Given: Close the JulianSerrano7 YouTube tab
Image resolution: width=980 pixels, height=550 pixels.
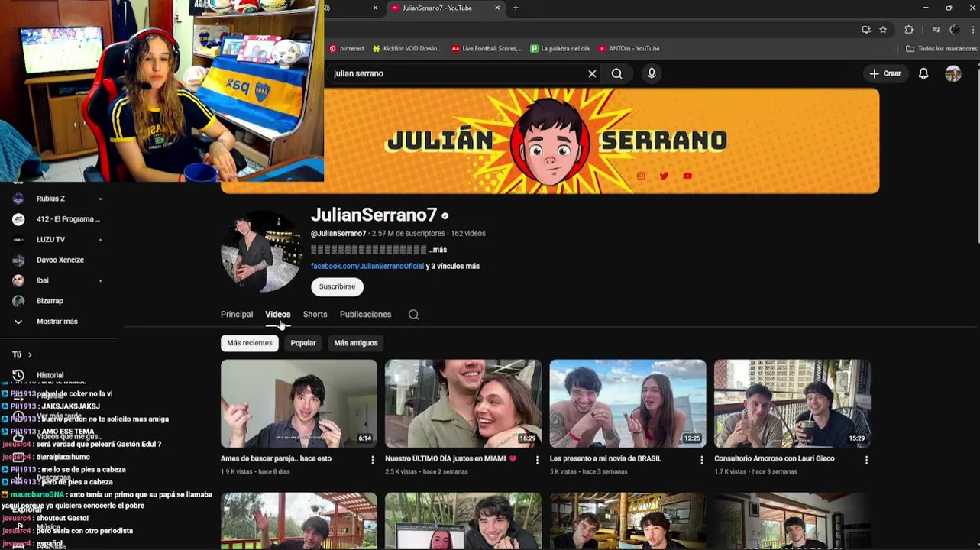Looking at the screenshot, I should click(x=497, y=8).
